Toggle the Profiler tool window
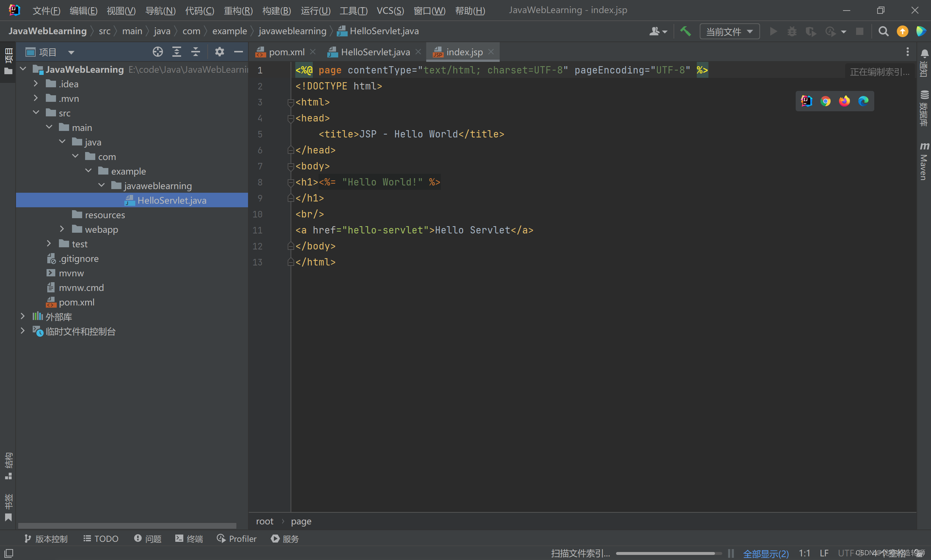Screen dimensions: 931x560 pos(237,539)
